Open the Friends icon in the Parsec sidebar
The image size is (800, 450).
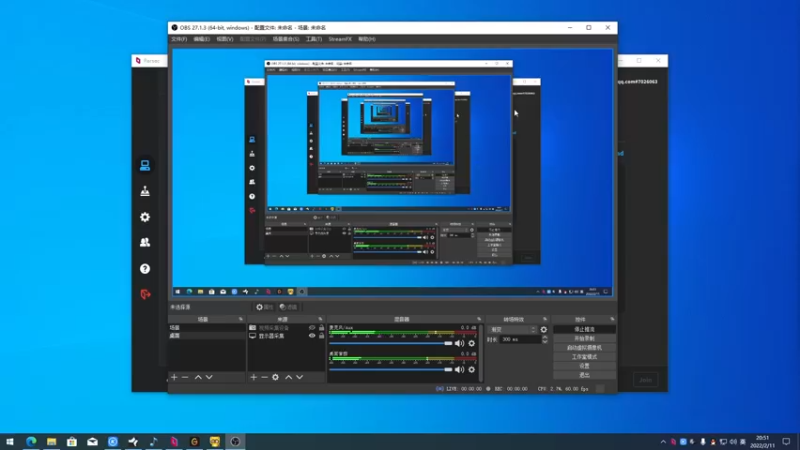tap(145, 242)
